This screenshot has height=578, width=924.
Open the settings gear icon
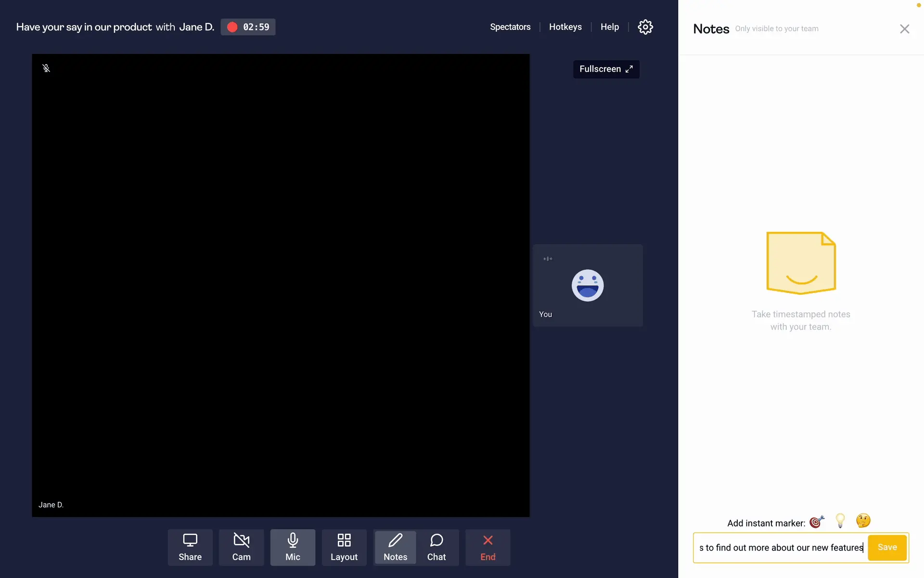tap(645, 27)
